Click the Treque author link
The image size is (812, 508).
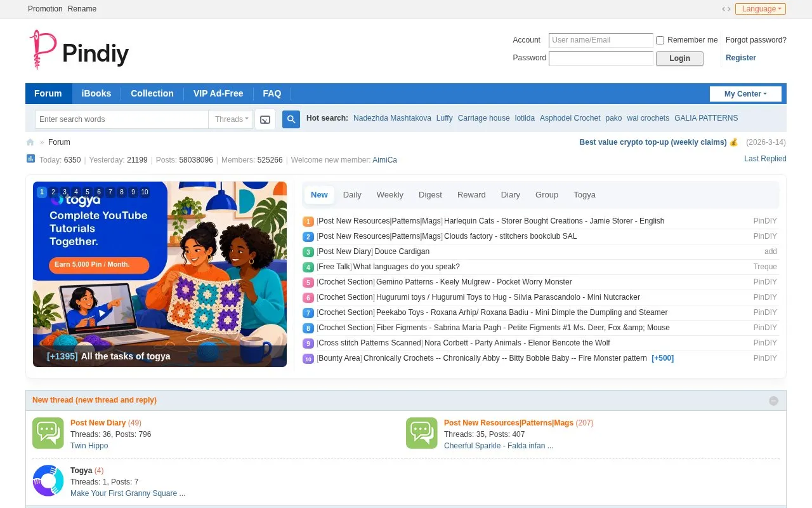point(765,267)
